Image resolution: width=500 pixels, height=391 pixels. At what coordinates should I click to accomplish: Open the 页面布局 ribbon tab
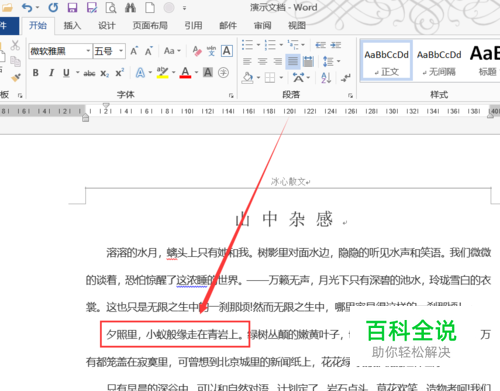[x=150, y=26]
